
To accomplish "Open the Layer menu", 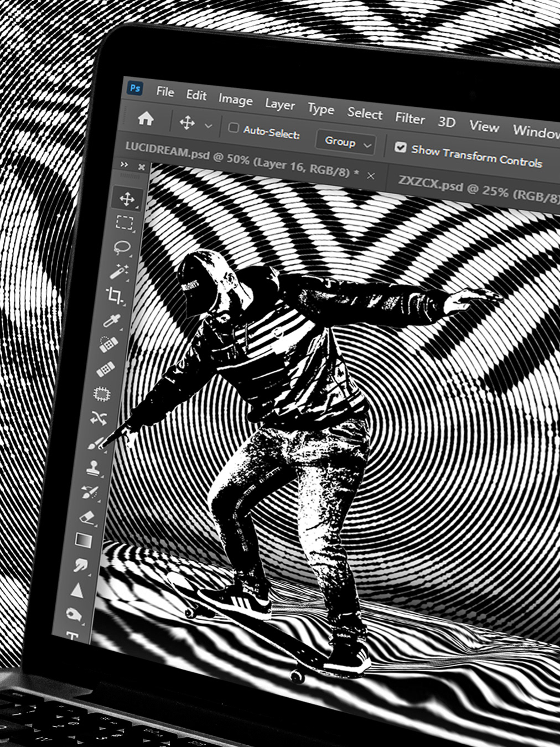I will [279, 105].
